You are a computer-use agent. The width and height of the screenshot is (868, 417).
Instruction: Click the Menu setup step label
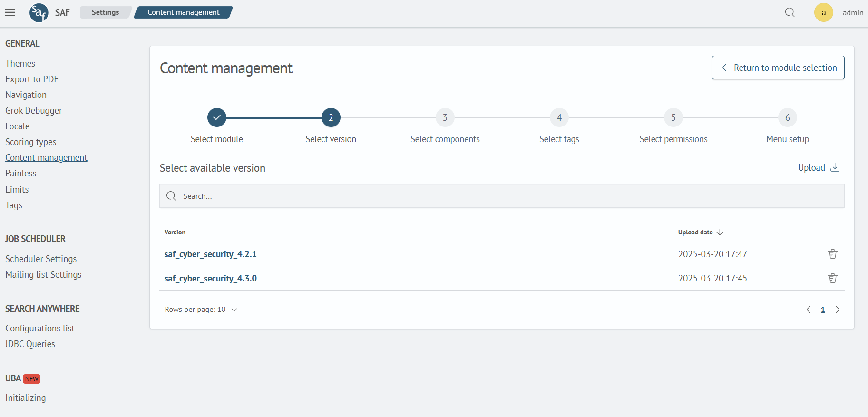click(x=788, y=139)
